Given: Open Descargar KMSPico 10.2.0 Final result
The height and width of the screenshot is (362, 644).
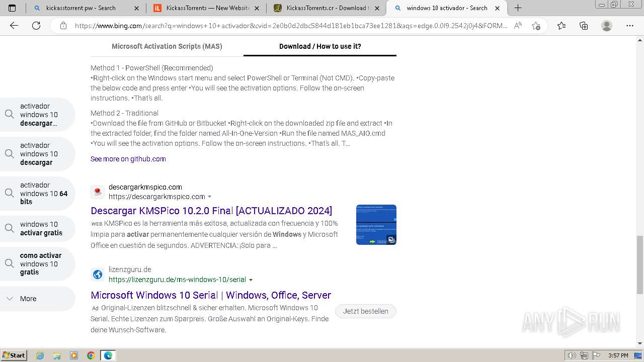Looking at the screenshot, I should pos(211,211).
